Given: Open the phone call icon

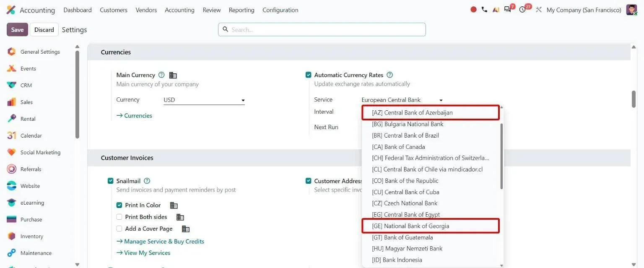Looking at the screenshot, I should coord(484,10).
